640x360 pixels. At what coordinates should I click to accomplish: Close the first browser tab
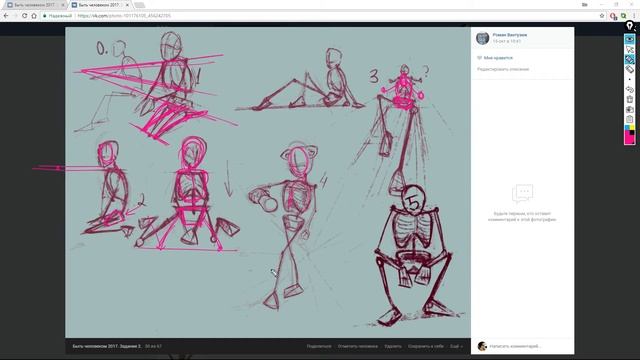(x=63, y=5)
